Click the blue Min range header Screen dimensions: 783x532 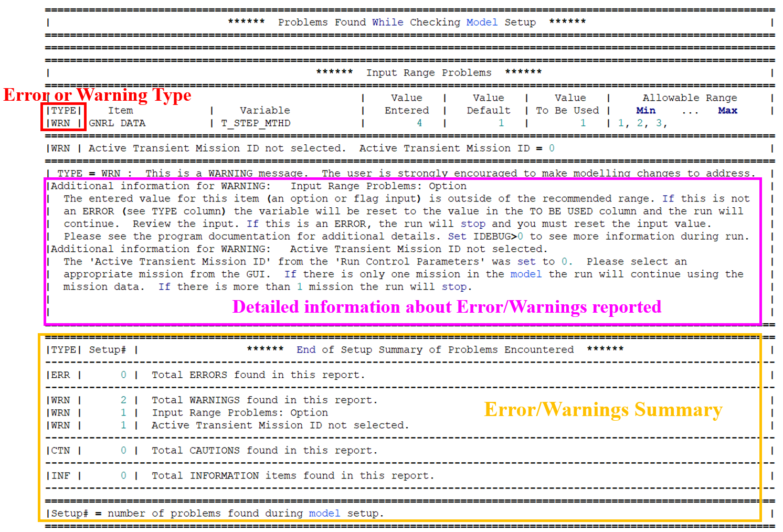click(x=646, y=111)
